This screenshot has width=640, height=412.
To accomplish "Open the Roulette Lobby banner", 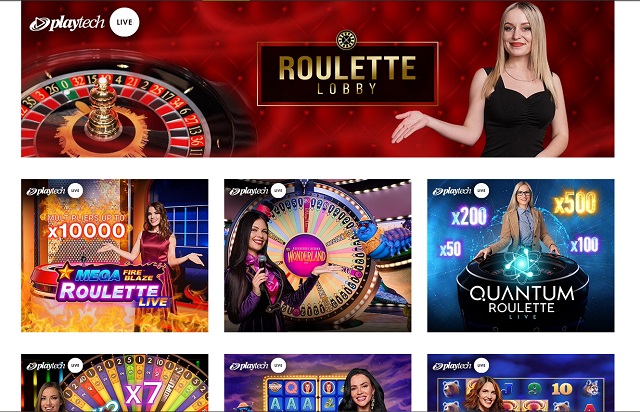I will pyautogui.click(x=318, y=79).
